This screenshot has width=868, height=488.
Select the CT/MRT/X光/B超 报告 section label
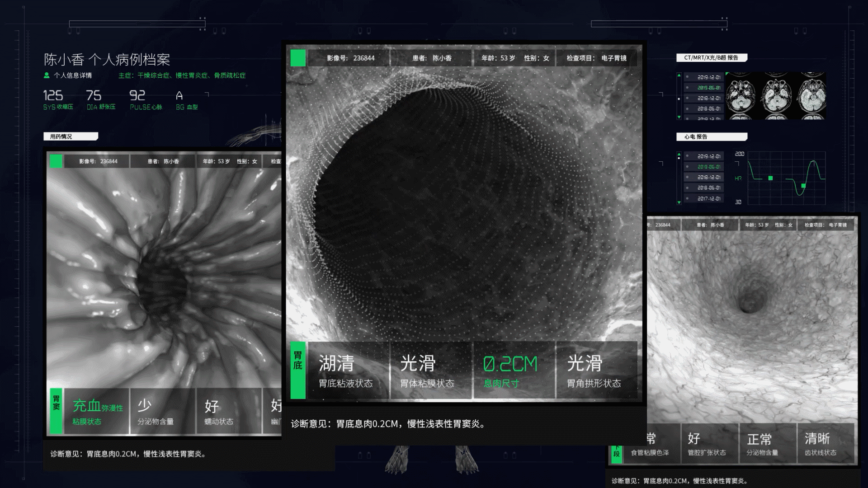click(x=712, y=58)
